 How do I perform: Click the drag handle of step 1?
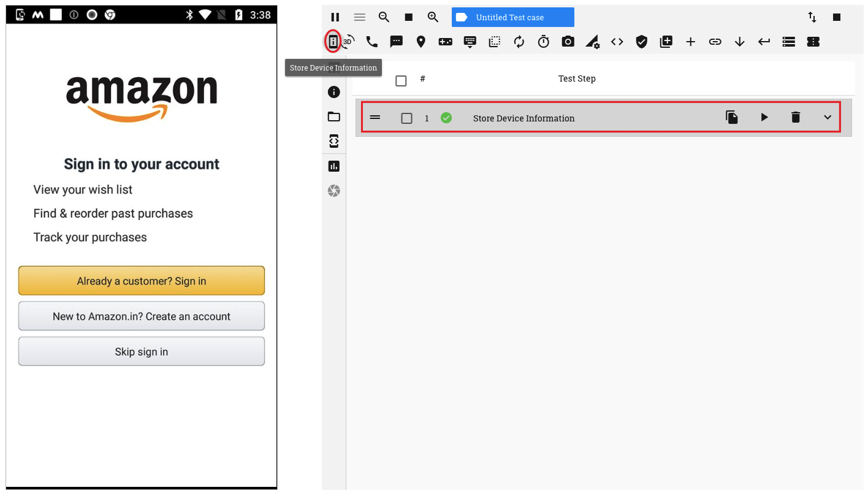click(375, 117)
